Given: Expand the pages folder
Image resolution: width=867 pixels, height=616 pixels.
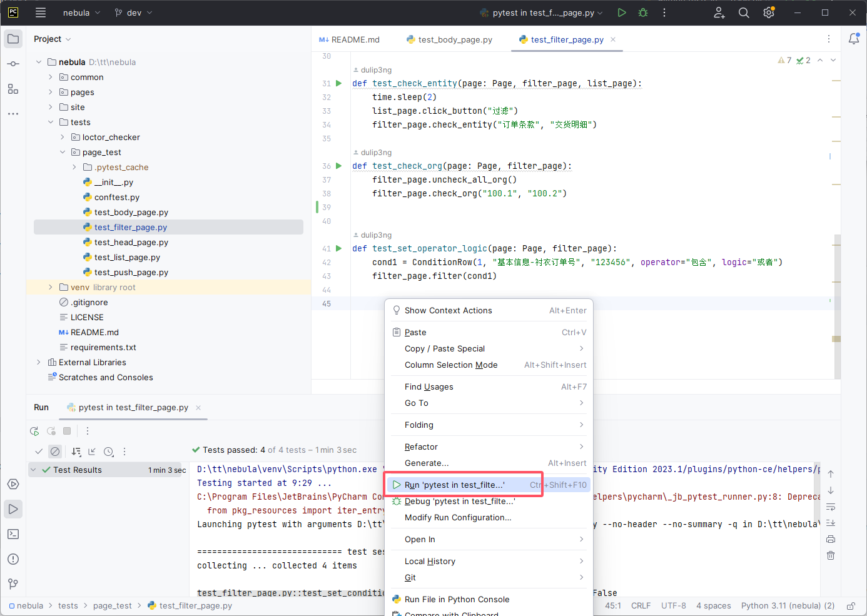Looking at the screenshot, I should 51,92.
